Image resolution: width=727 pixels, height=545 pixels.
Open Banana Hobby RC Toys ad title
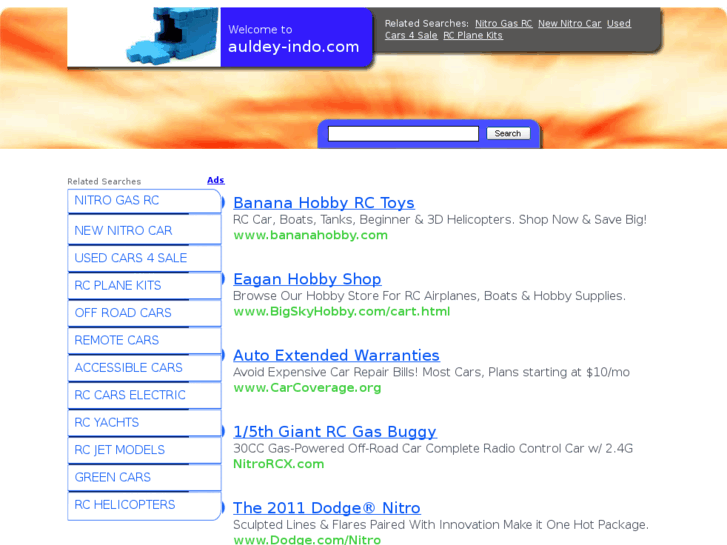coord(324,203)
